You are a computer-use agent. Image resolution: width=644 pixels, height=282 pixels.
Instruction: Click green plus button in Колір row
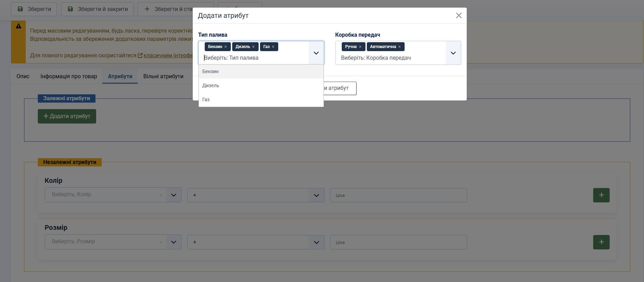pos(601,195)
